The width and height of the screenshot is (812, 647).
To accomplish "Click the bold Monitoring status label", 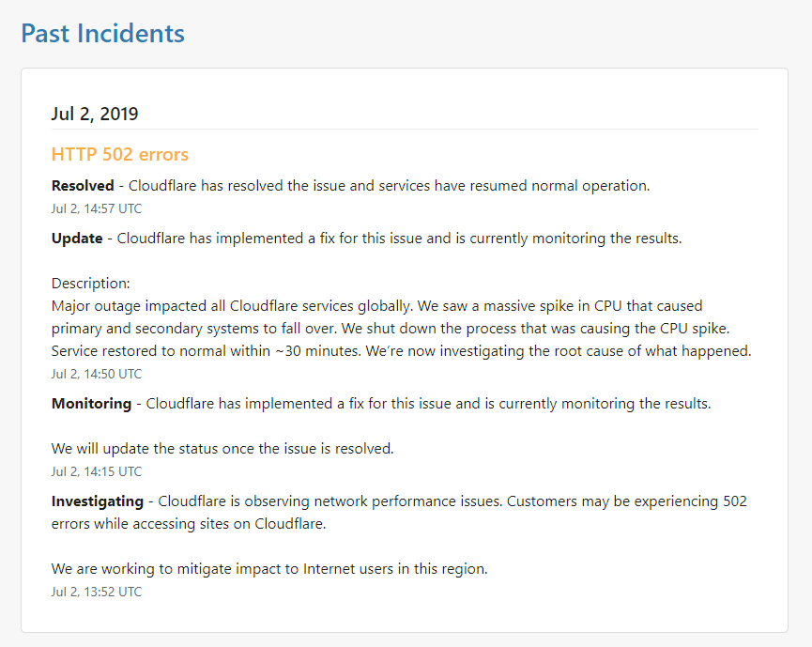I will pyautogui.click(x=91, y=404).
